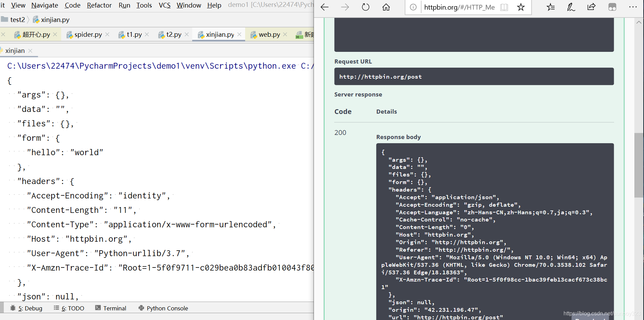Open the TODO tool window
This screenshot has width=644, height=320.
69,308
